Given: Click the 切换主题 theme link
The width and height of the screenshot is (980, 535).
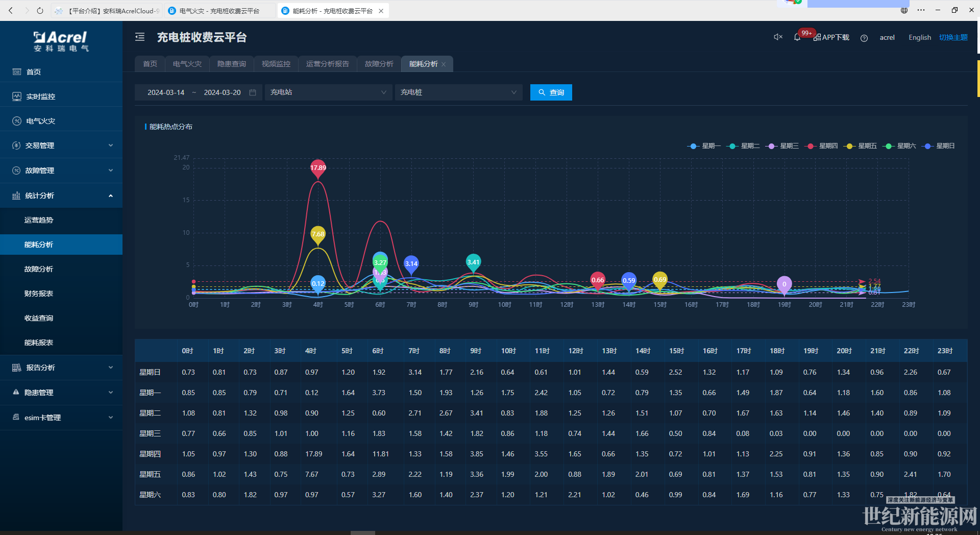Looking at the screenshot, I should pos(953,37).
